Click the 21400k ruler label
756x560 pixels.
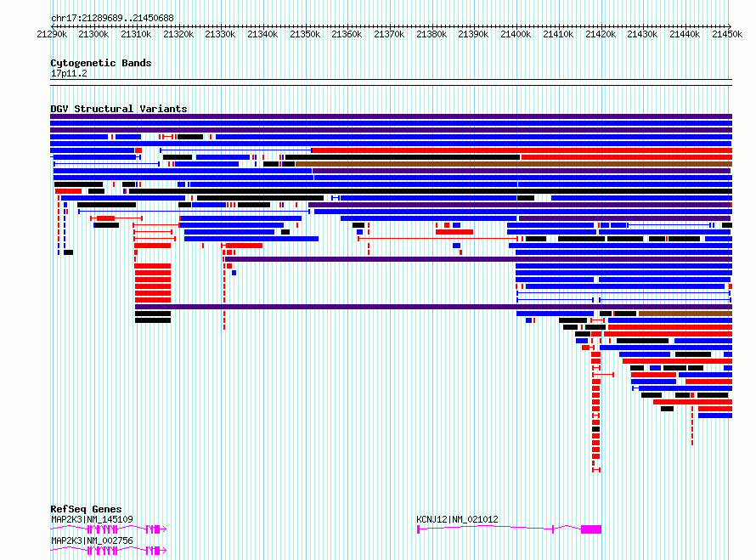click(516, 34)
